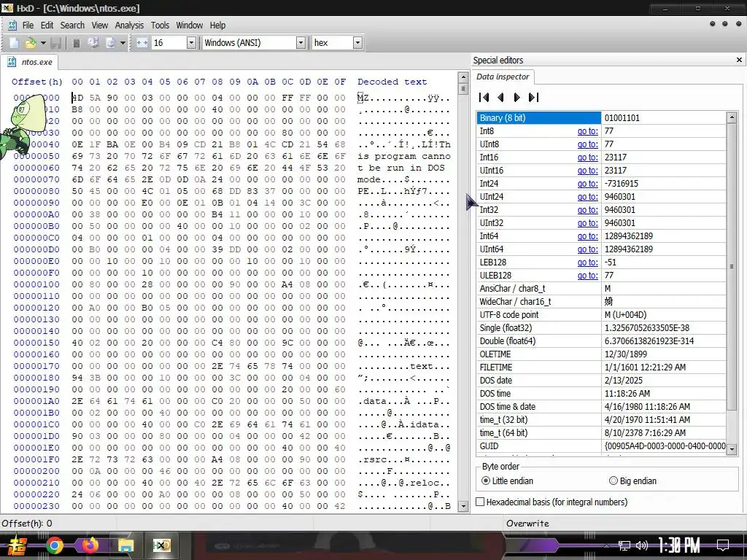Viewport: 747px width, 560px height.
Task: Click the Open file folder icon
Action: tap(30, 43)
